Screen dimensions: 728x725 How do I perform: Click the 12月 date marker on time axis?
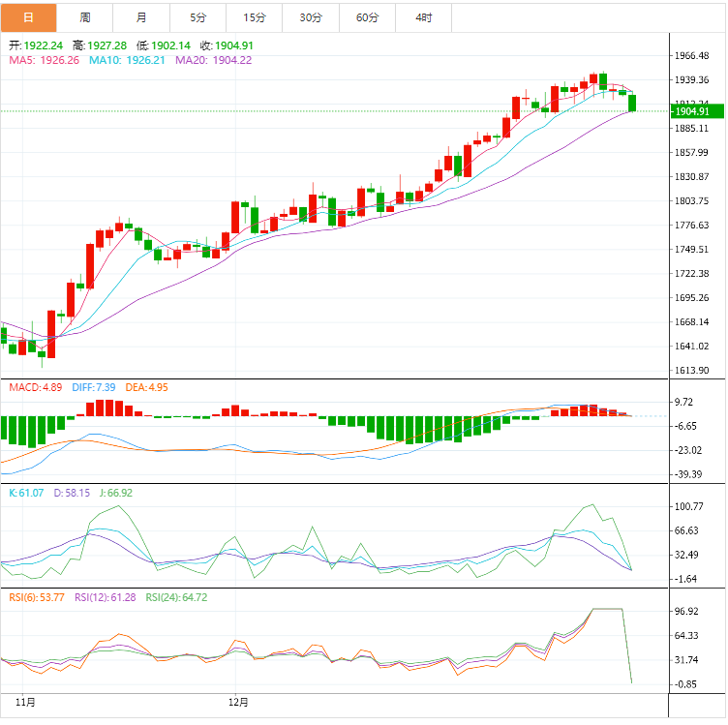pyautogui.click(x=239, y=701)
